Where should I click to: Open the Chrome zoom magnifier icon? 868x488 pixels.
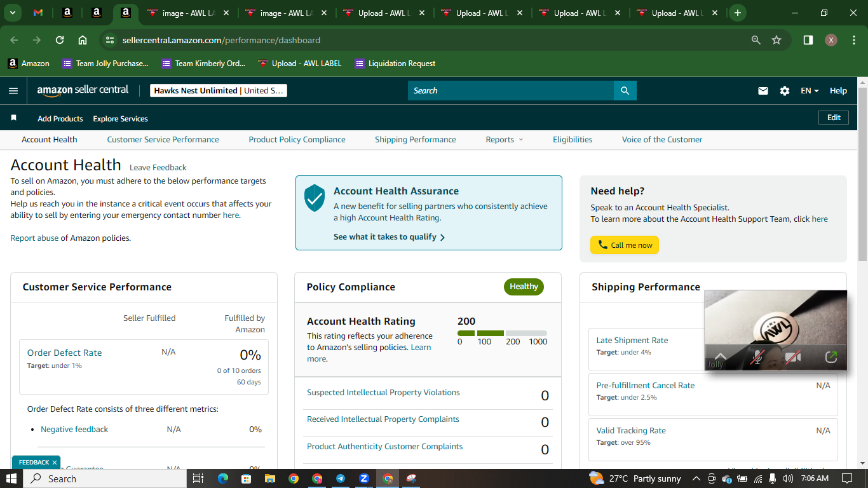pyautogui.click(x=756, y=40)
